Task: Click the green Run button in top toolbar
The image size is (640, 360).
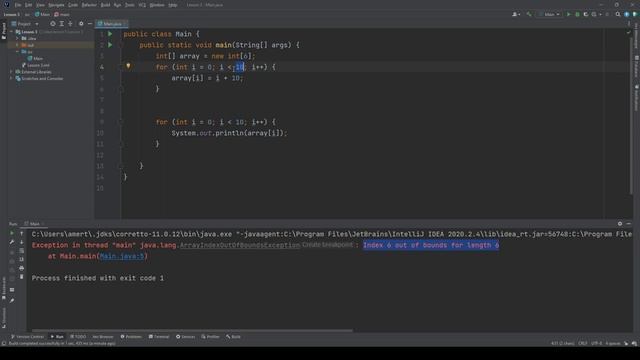Action: coord(568,14)
